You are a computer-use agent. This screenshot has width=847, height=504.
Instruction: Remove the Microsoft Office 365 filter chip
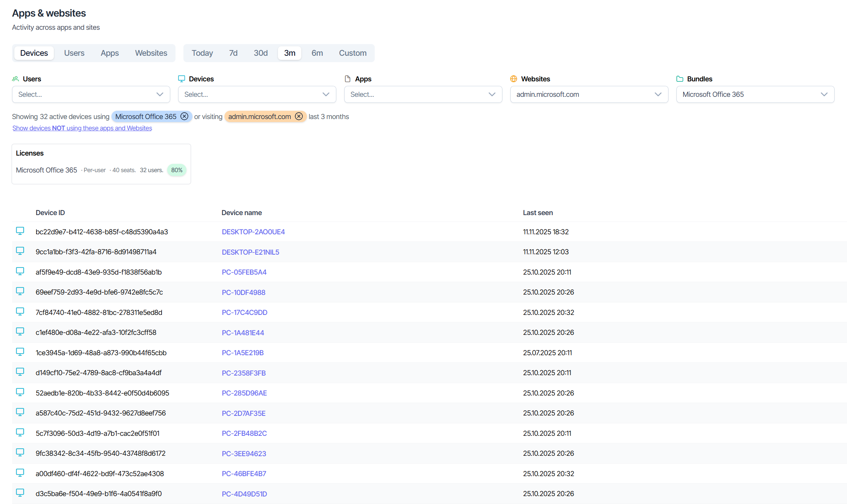pyautogui.click(x=184, y=116)
